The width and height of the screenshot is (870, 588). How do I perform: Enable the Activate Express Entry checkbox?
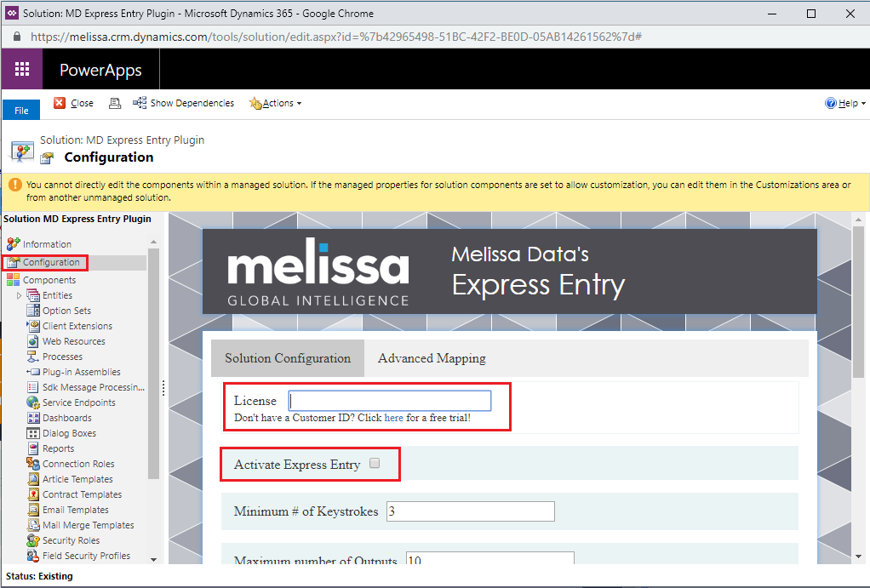pos(375,464)
